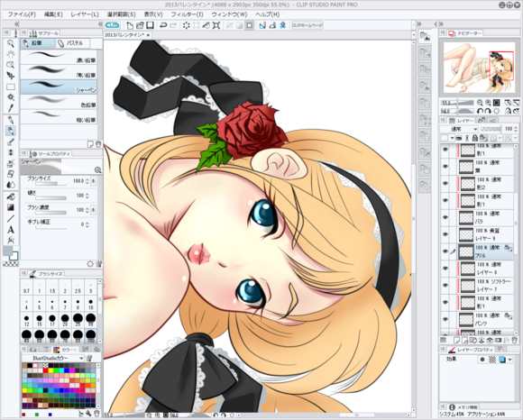Click Zoom Out in the Navigator
Viewport: 523px width, 420px height.
coord(480,103)
